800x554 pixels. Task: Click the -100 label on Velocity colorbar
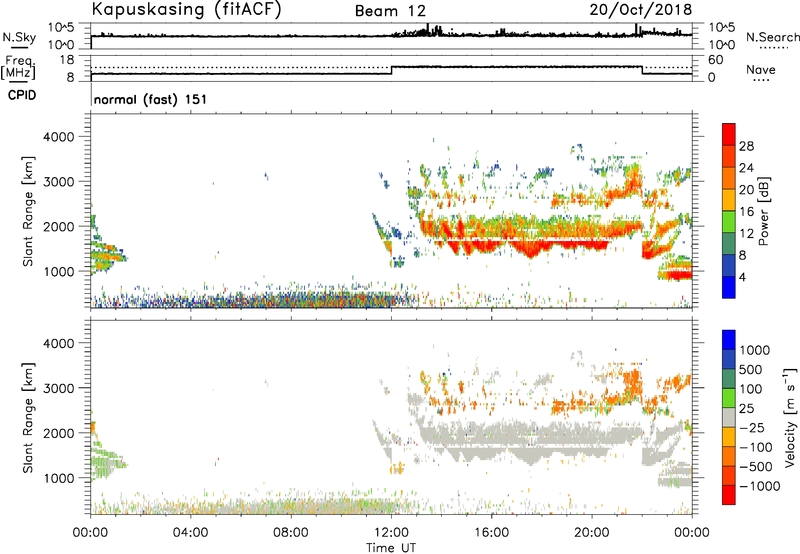756,447
